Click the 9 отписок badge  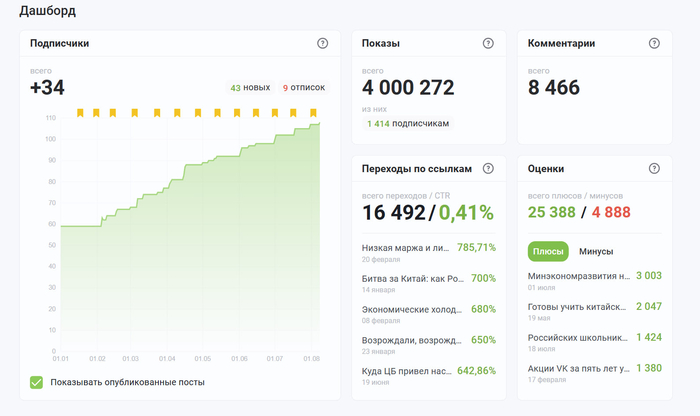pos(304,87)
